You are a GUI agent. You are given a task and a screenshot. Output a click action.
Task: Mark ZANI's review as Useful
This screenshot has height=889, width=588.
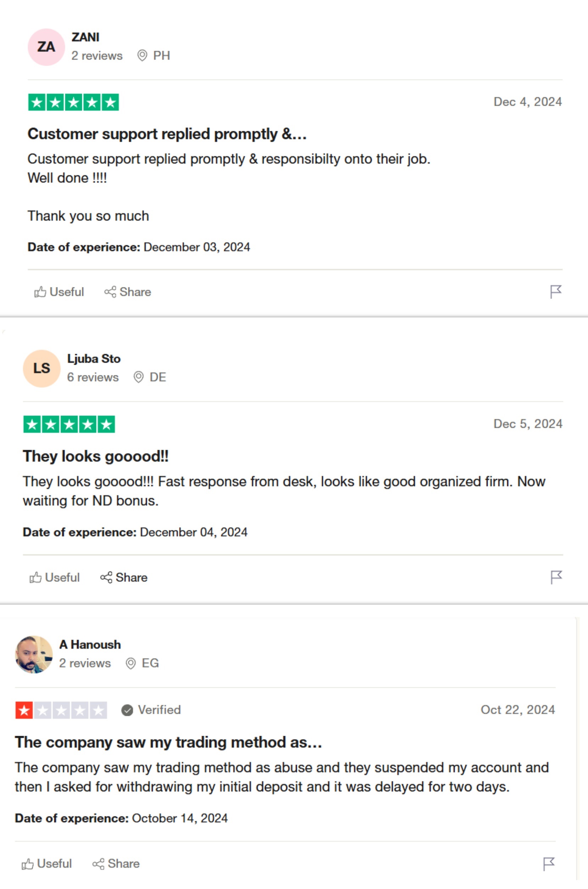coord(59,292)
